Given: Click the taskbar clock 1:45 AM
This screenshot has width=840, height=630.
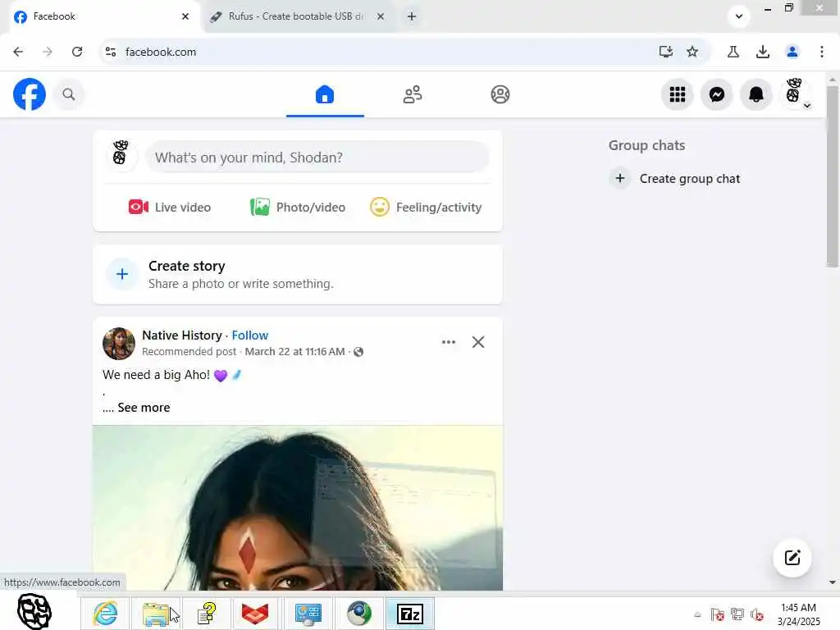Looking at the screenshot, I should point(798,608).
